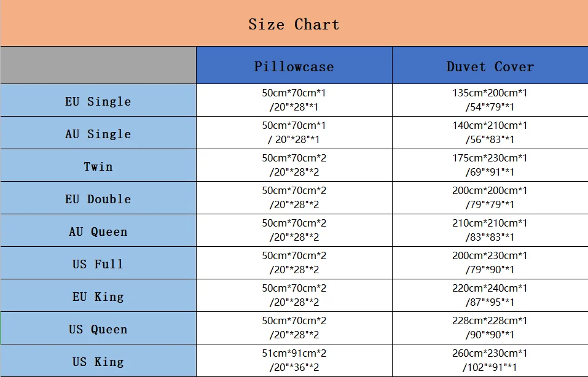Click the 175cm*230cm*1 duvet cover cell

(490, 165)
